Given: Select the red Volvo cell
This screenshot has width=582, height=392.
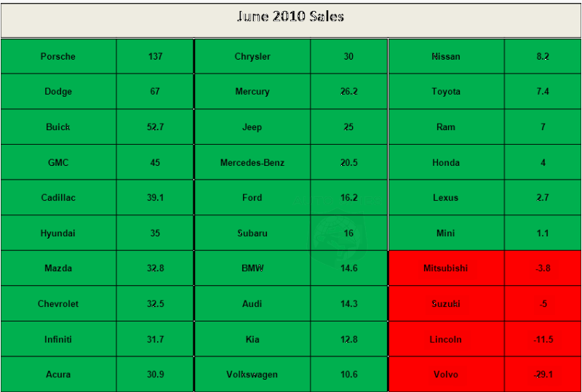Looking at the screenshot, I should point(446,375).
